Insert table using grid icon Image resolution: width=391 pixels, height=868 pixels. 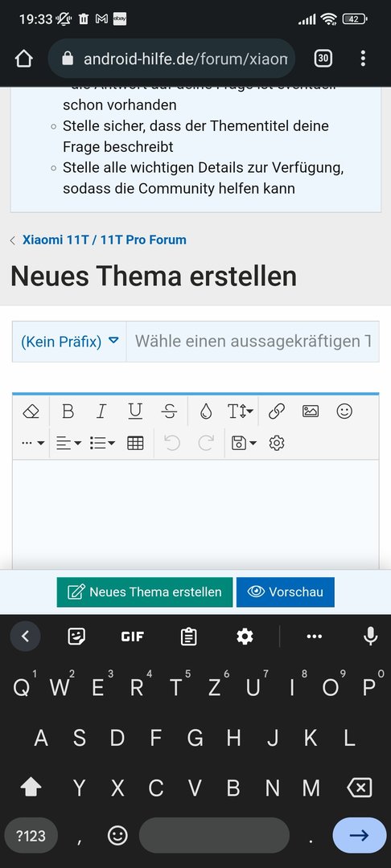pos(135,443)
